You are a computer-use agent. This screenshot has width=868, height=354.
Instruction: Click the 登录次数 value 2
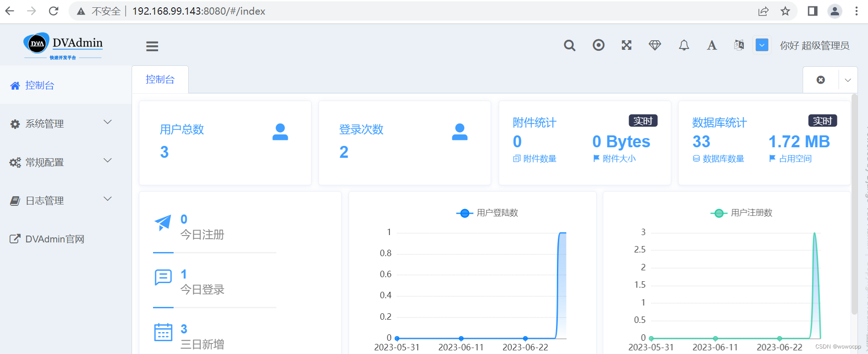(344, 152)
